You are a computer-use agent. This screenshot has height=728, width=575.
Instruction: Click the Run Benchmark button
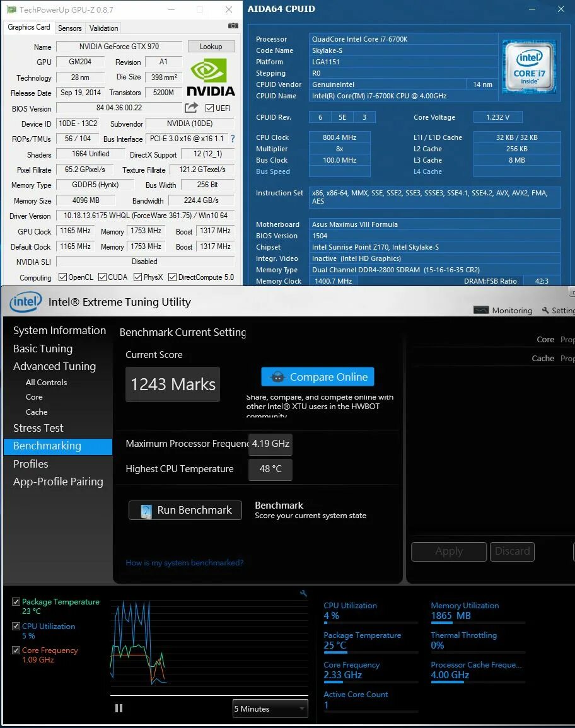coord(185,510)
